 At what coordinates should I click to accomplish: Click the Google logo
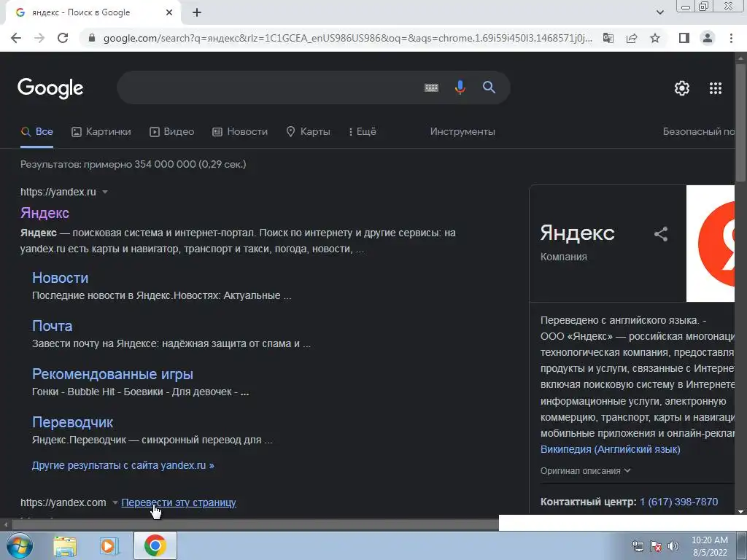(50, 88)
